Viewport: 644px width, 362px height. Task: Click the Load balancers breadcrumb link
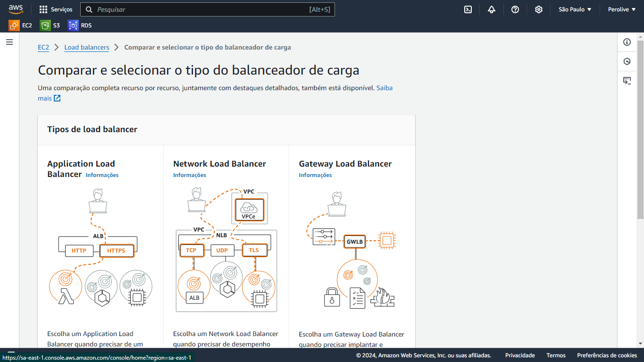tap(87, 47)
